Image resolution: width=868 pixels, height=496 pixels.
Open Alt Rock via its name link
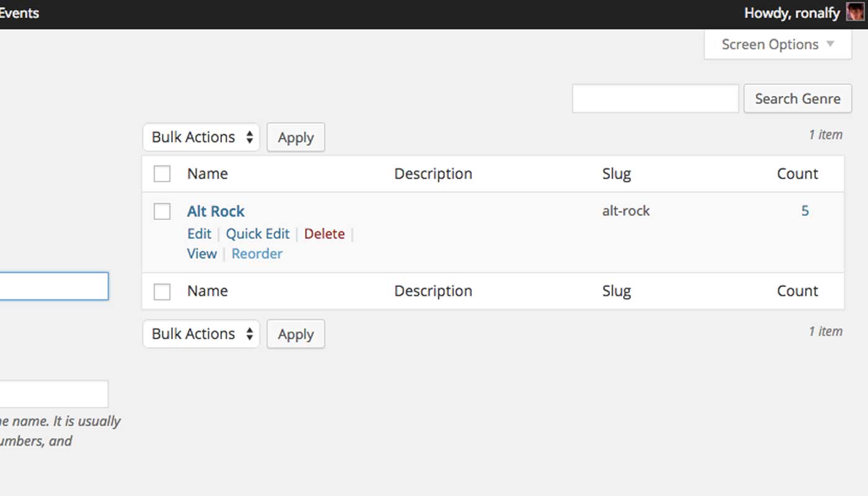pos(215,211)
